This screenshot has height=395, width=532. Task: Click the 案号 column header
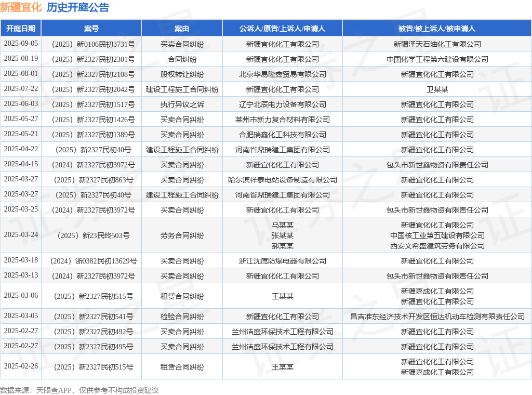91,29
